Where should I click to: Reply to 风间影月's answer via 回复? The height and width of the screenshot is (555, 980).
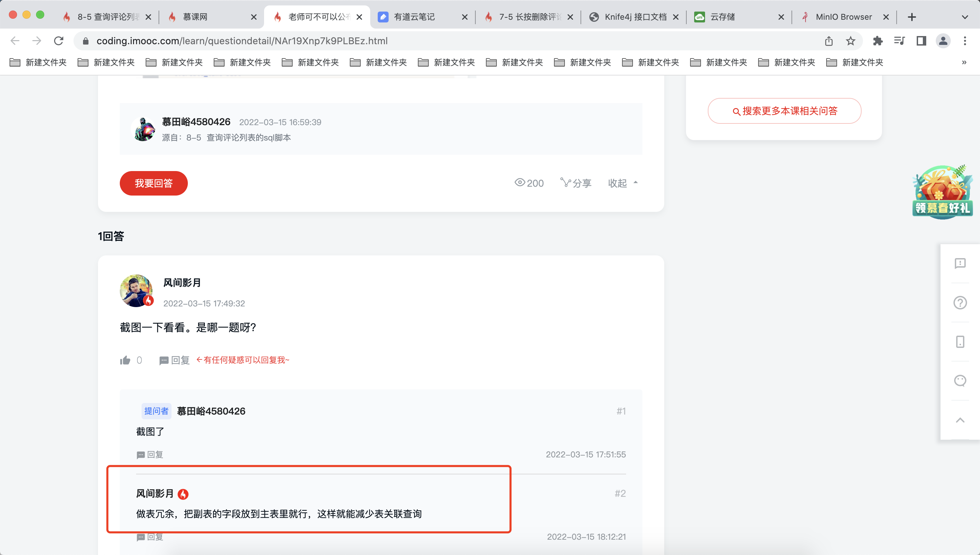(174, 360)
